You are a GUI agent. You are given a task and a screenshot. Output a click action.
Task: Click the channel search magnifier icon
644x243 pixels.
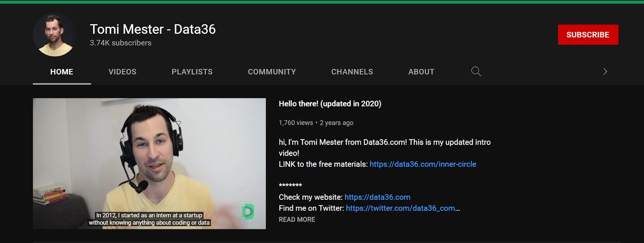click(476, 72)
